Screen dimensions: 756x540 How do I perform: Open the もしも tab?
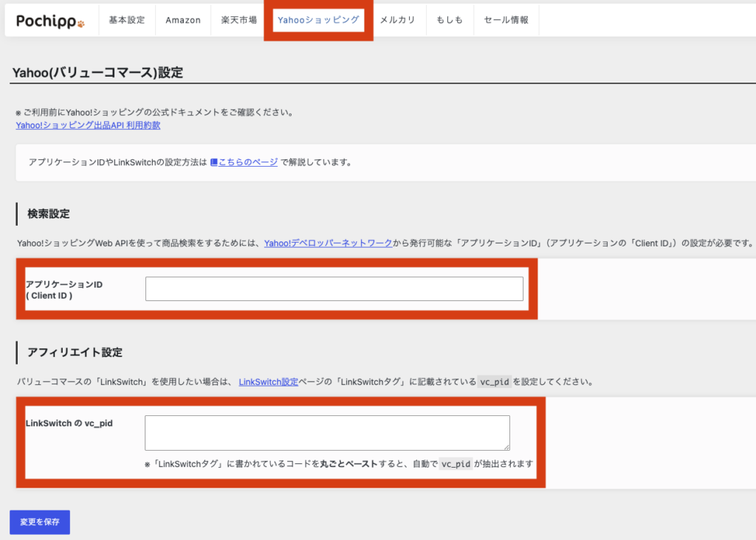tap(450, 20)
